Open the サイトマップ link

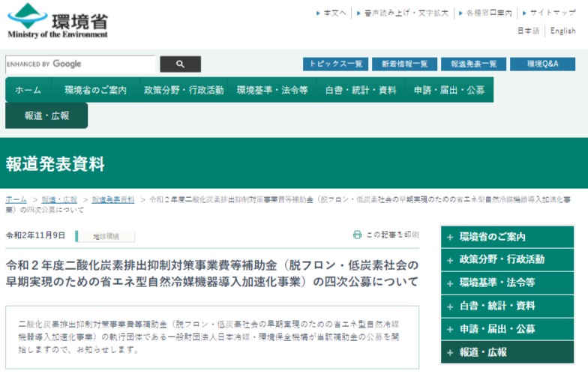(553, 13)
